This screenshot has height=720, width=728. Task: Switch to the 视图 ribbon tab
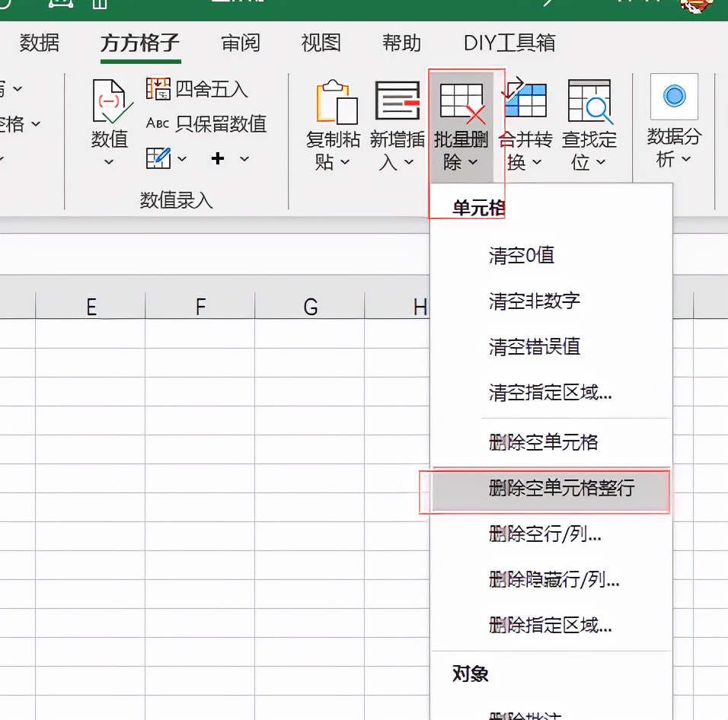coord(320,43)
